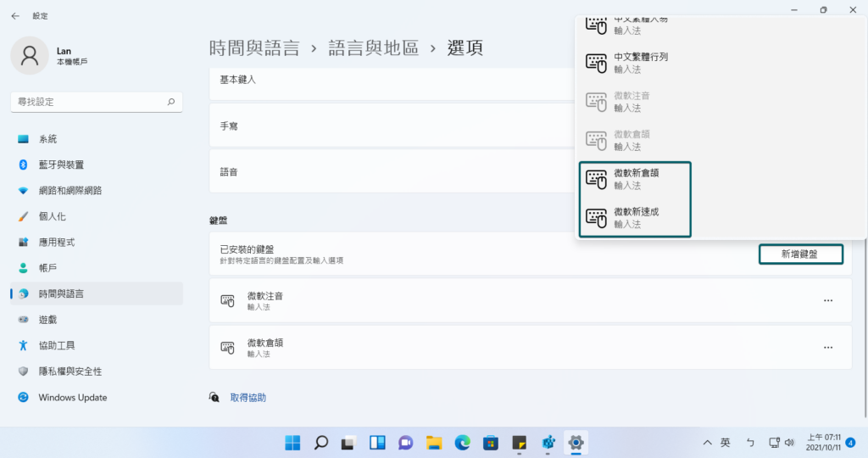Image resolution: width=868 pixels, height=458 pixels.
Task: Click the keyboard icon of installed 微軟倉頡
Action: tap(227, 348)
